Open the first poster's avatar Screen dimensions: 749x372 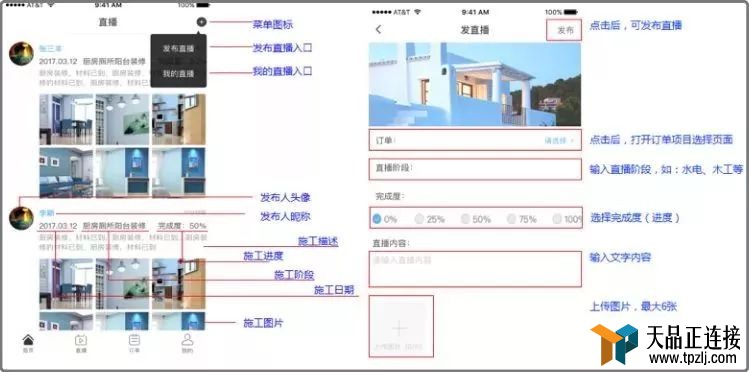click(x=21, y=54)
